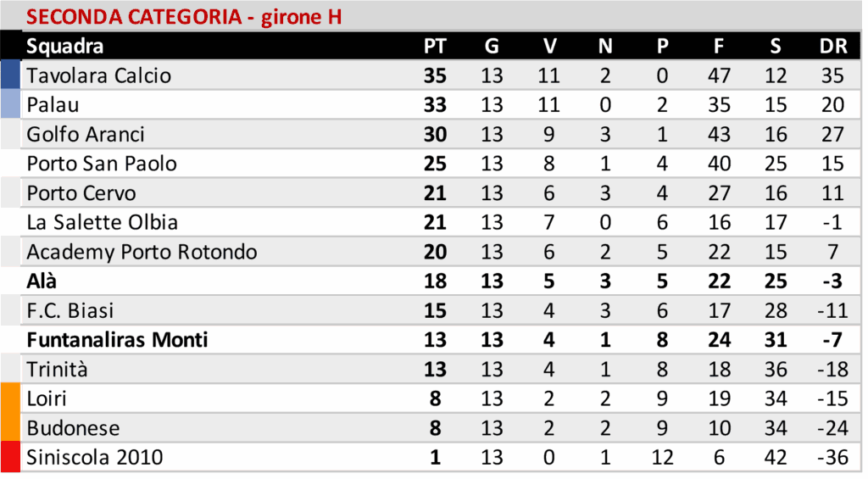Select the Squadra column header
This screenshot has width=868, height=479.
(64, 47)
